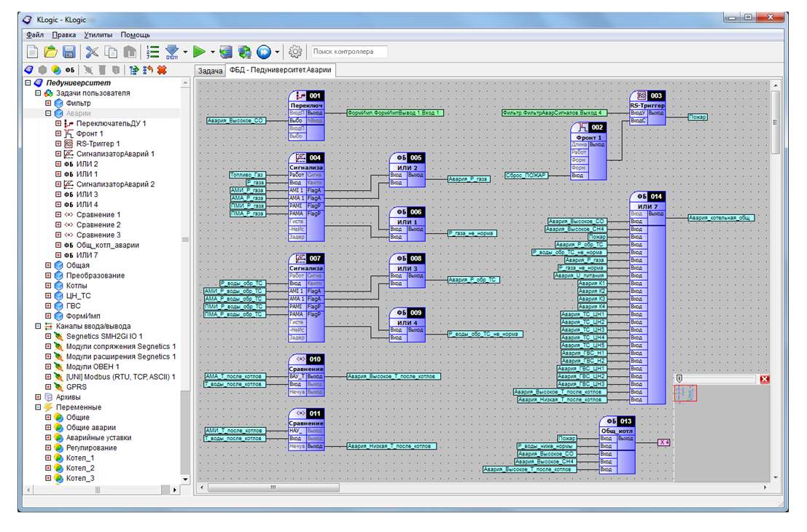807x532 pixels.
Task: Click the blue fast-forward circle icon
Action: (263, 52)
